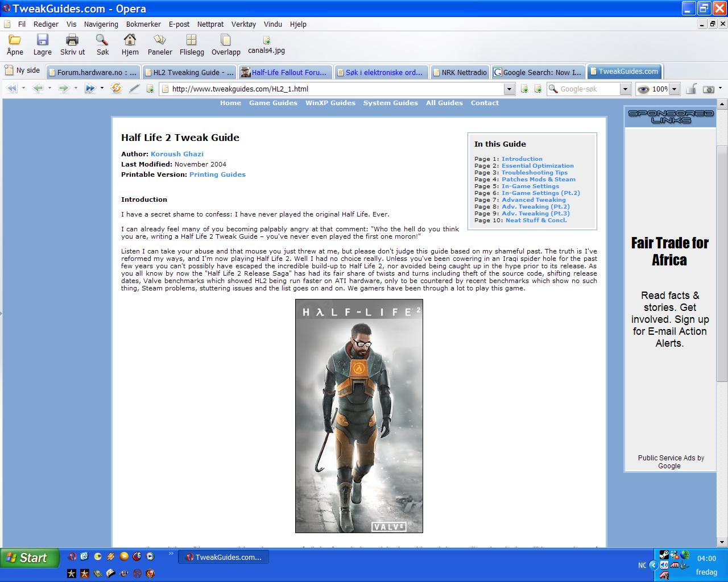Open the zoom percentage dropdown
The height and width of the screenshot is (582, 728).
tap(674, 89)
